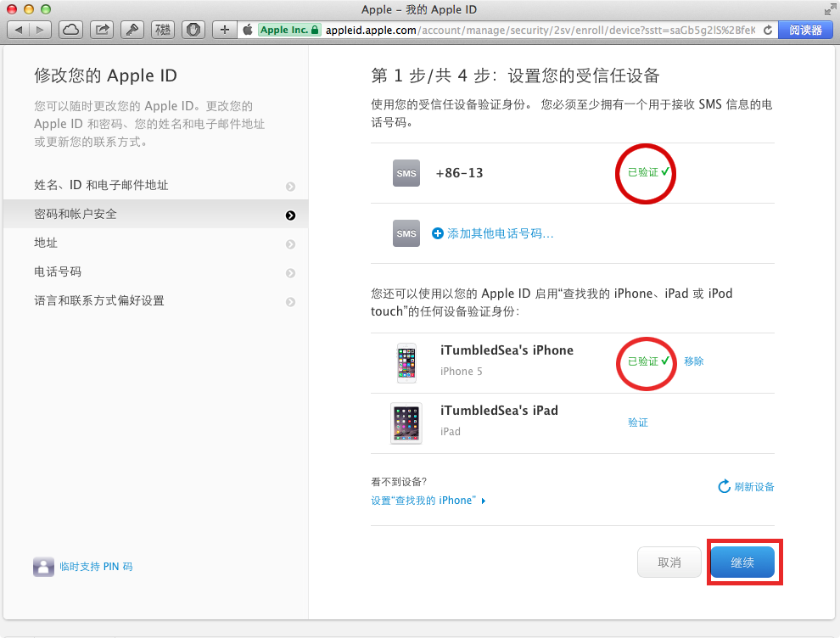Viewport: 840px width, 638px height.
Task: Open the 临时支持 PIN 码 link
Action: point(96,567)
